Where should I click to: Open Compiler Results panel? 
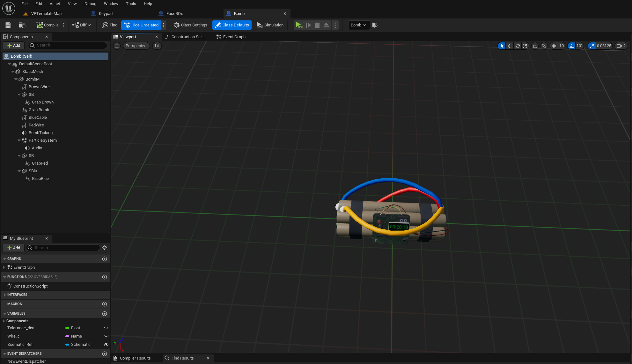132,358
